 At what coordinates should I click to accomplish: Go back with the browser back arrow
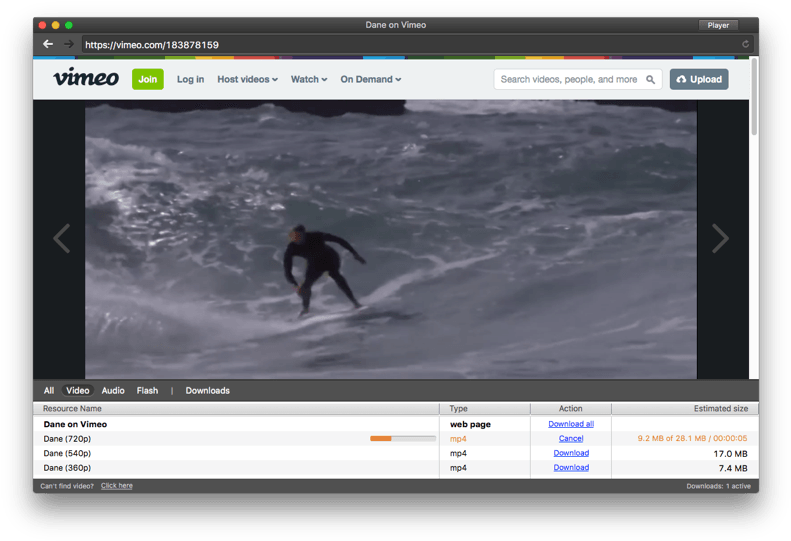click(48, 44)
